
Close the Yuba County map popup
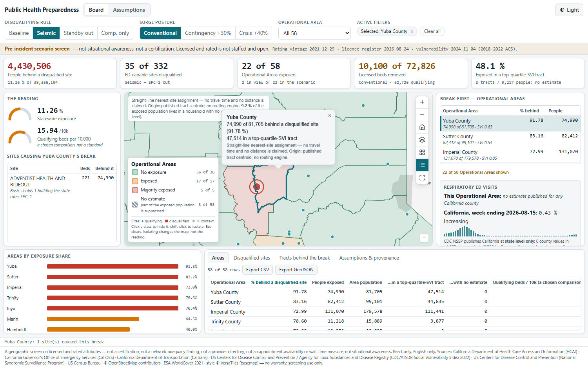(x=330, y=115)
